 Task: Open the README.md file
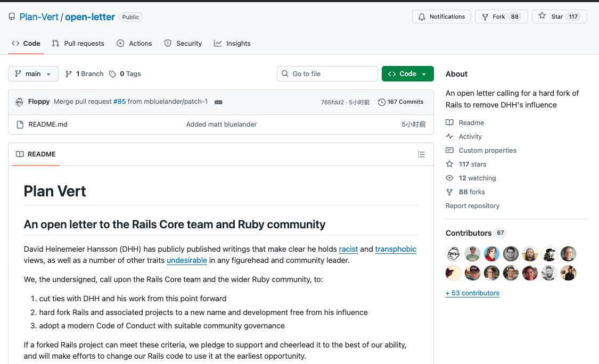point(48,125)
